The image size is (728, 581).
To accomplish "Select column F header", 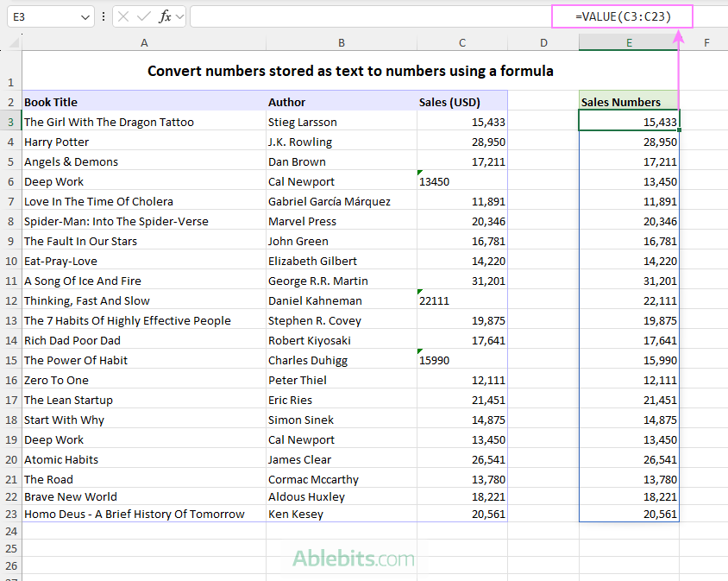I will pyautogui.click(x=706, y=43).
